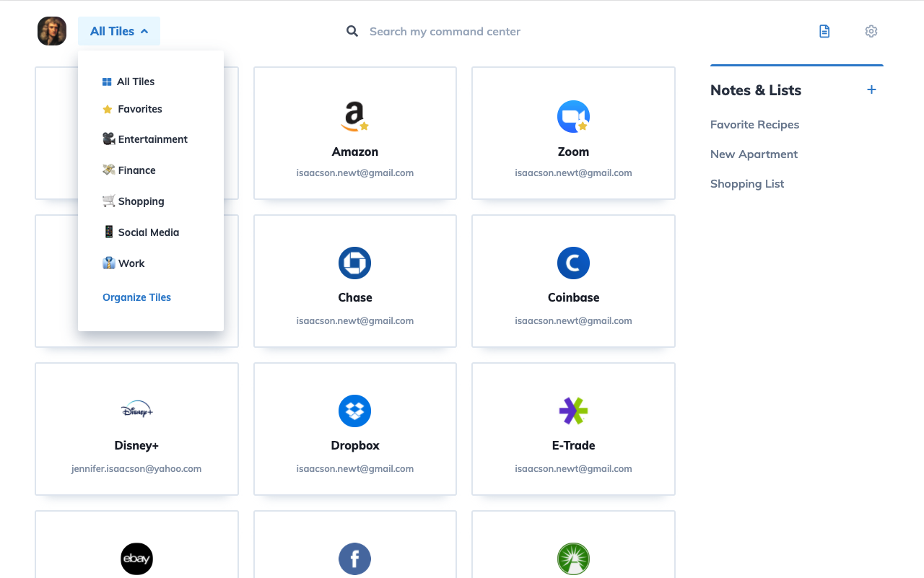Click the Amazon logo icon

pyautogui.click(x=354, y=116)
